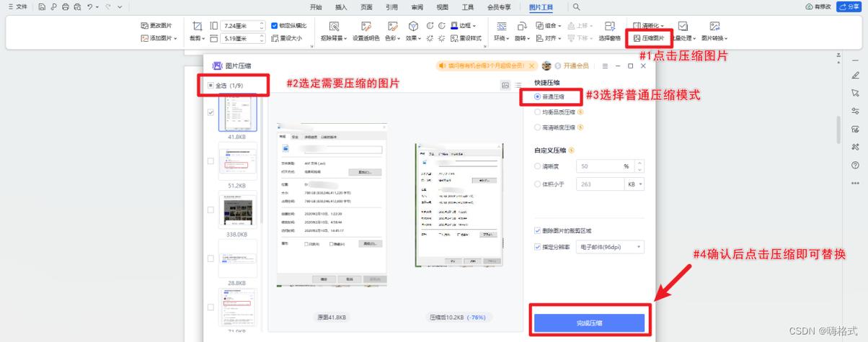Click 重设样式 reset style

(x=466, y=38)
